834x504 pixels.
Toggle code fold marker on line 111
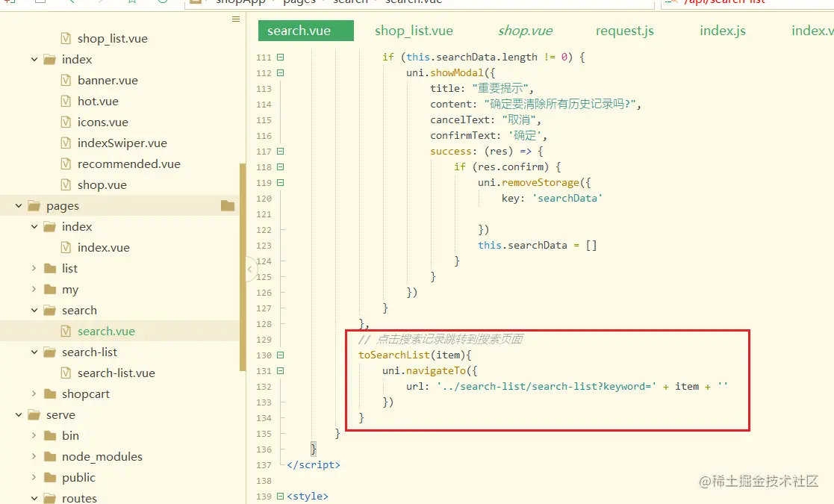point(280,57)
